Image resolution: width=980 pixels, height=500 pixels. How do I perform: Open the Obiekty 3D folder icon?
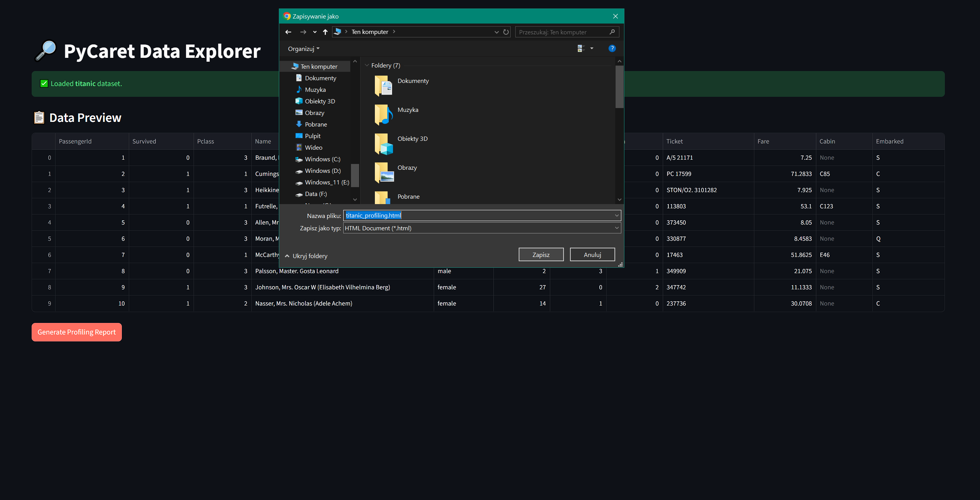[x=384, y=144]
